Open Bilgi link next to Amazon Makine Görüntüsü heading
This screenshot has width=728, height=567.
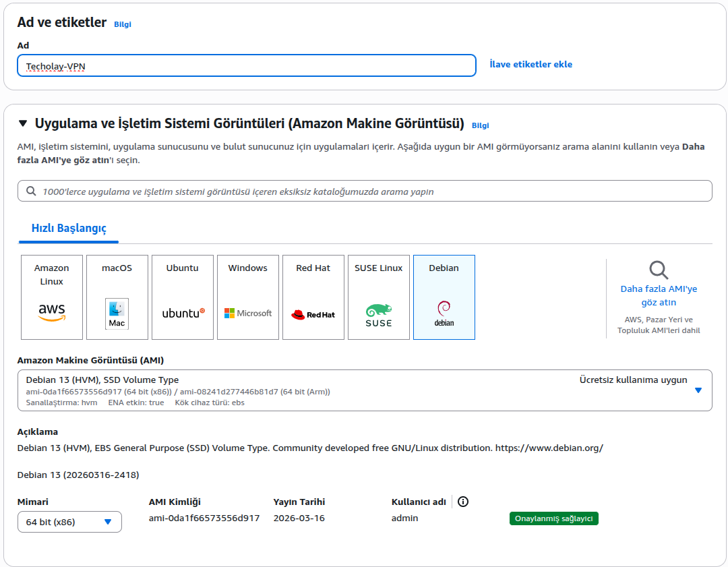(x=480, y=125)
